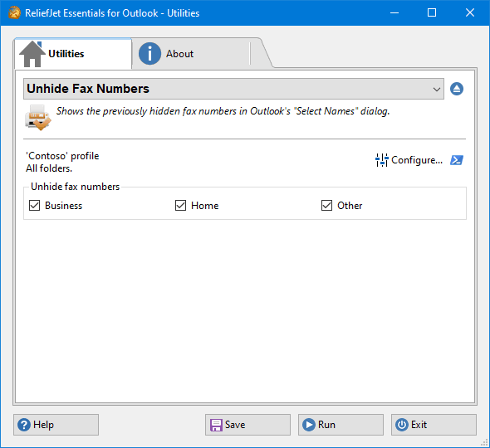490x448 pixels.
Task: Click the ReliefJet app icon in title bar
Action: point(14,12)
